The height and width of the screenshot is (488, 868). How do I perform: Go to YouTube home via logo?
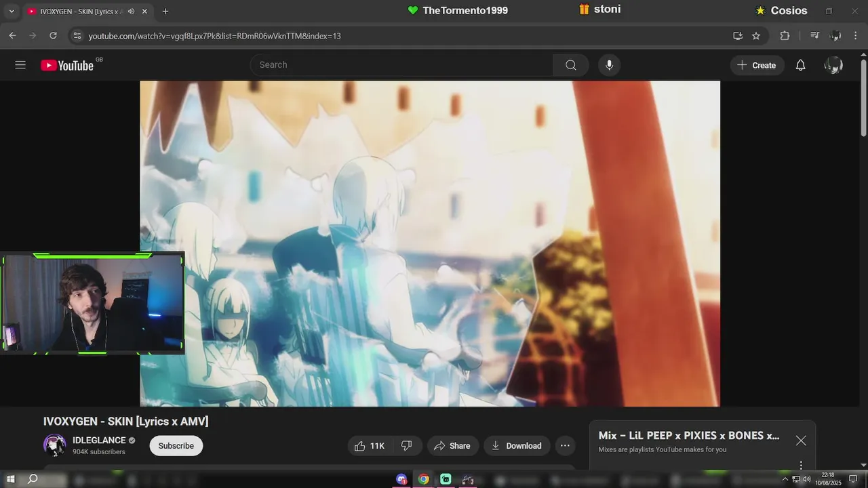tap(67, 65)
